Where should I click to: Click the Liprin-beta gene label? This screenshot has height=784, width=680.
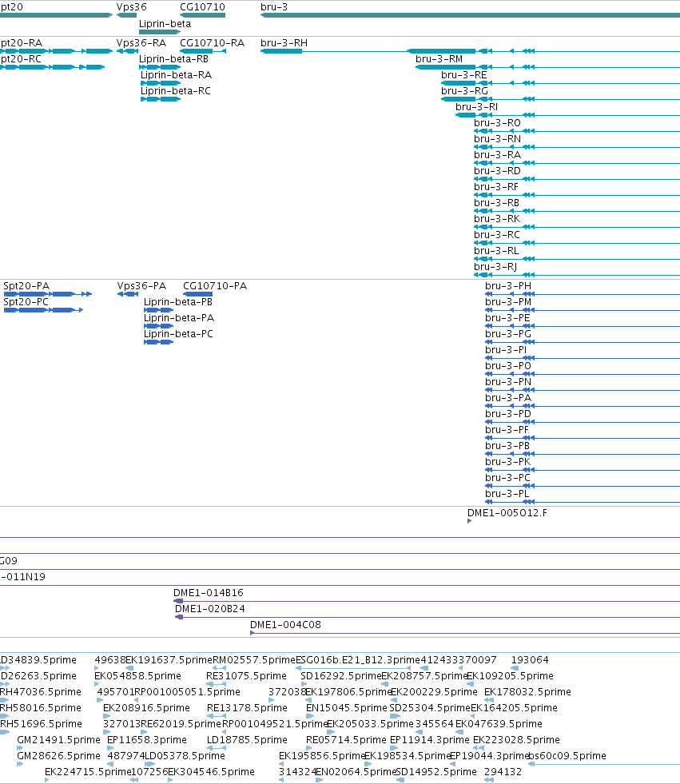click(x=165, y=23)
